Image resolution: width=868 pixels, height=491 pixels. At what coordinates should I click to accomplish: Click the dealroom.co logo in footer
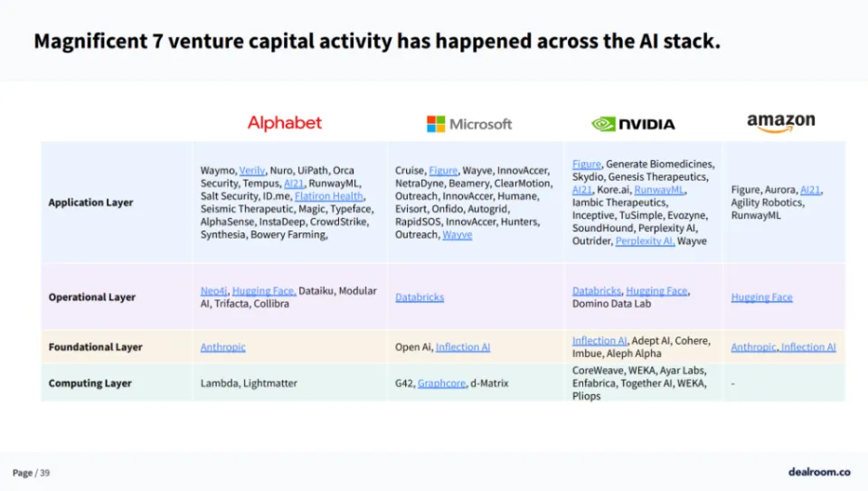pos(819,472)
